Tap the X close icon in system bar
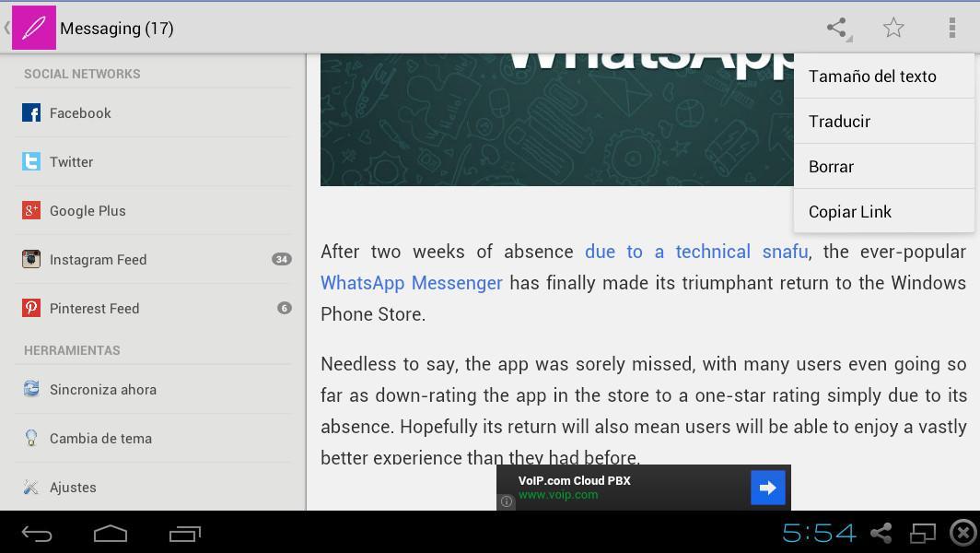Viewport: 980px width, 553px height. click(x=963, y=533)
